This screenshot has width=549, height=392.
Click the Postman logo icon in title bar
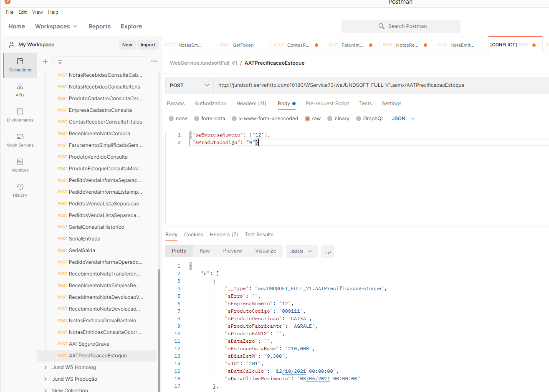[7, 2]
